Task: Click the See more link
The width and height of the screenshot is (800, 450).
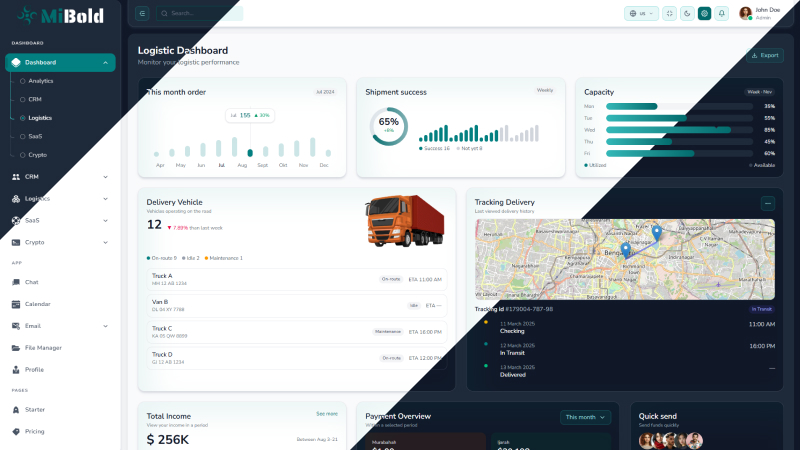Action: point(327,414)
